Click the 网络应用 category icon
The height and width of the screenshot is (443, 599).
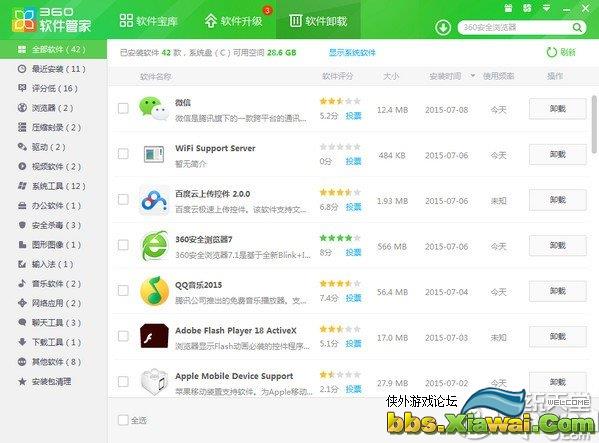coord(22,303)
